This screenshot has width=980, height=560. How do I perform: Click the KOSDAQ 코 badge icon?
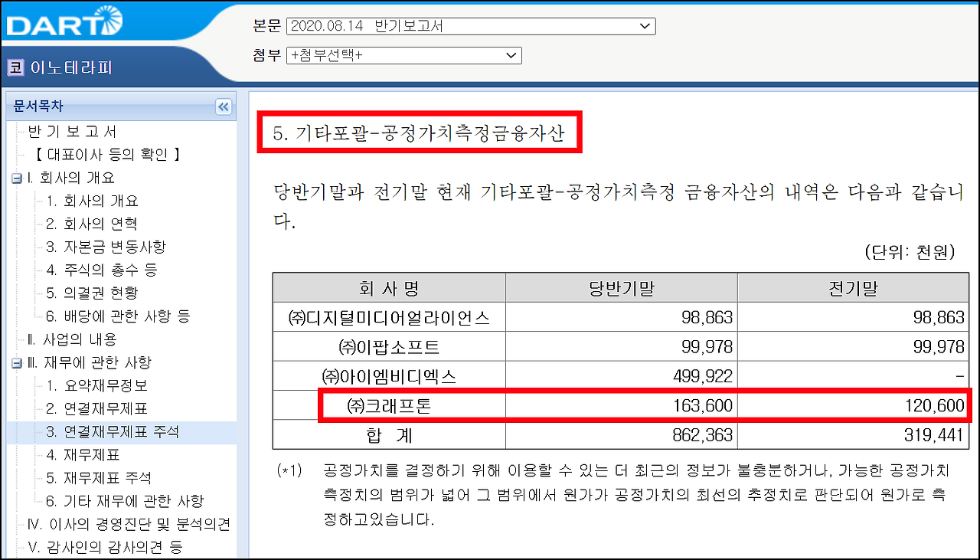[15, 67]
